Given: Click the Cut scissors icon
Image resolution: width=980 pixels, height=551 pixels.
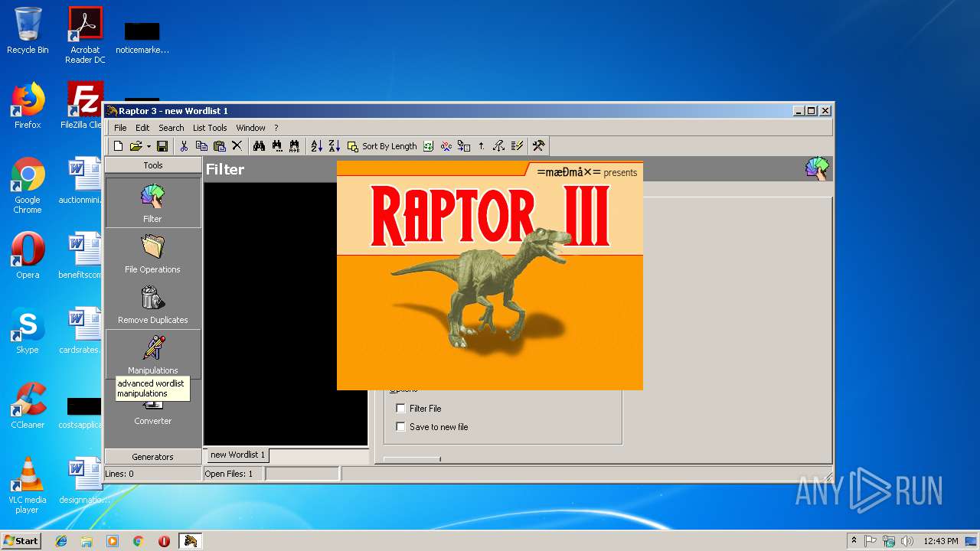Looking at the screenshot, I should click(x=184, y=146).
